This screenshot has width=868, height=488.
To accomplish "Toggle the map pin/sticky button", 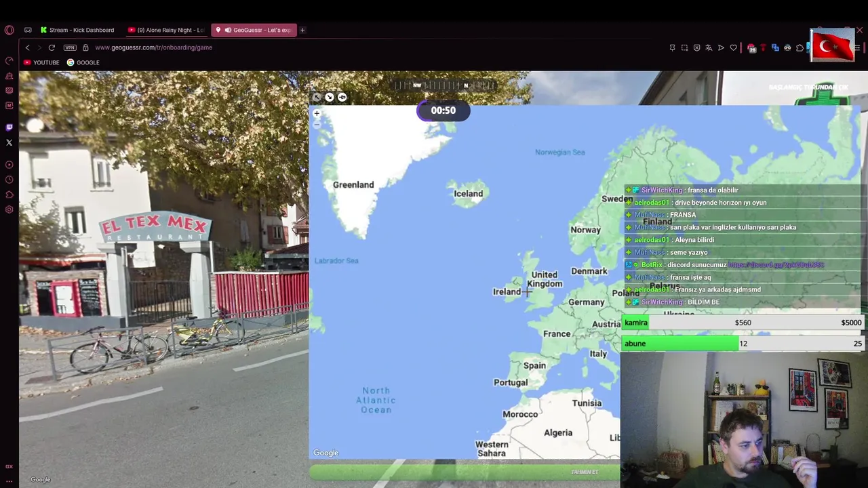I will click(x=342, y=97).
